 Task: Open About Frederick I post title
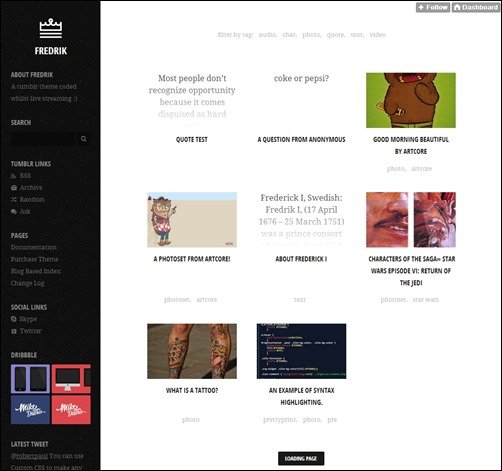[x=301, y=259]
